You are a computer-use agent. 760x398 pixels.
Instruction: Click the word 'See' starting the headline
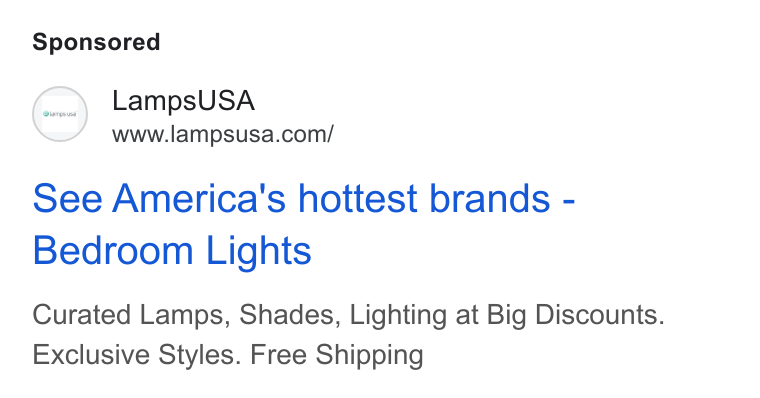pos(67,198)
